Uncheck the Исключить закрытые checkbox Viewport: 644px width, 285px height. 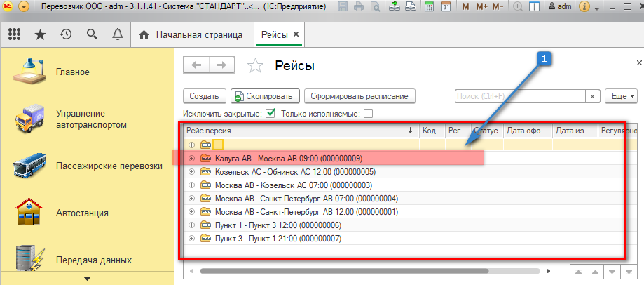click(x=270, y=113)
